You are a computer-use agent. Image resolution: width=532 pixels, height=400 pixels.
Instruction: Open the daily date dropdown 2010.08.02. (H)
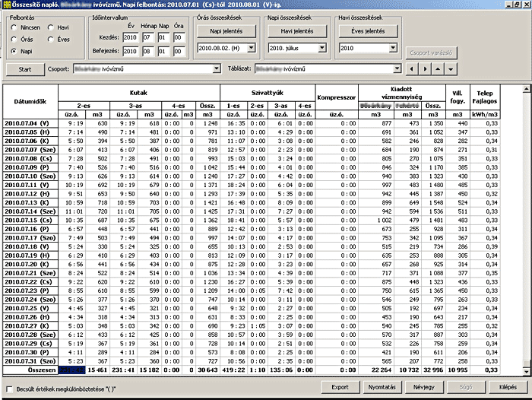(252, 48)
